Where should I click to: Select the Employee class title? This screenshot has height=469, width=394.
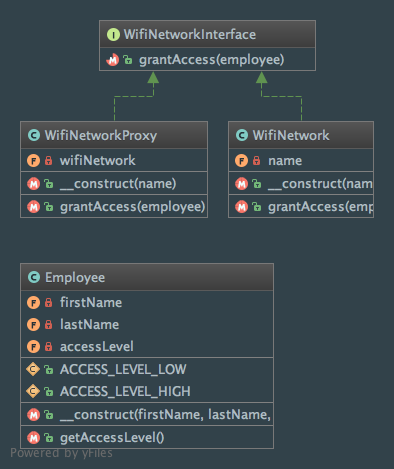(75, 278)
